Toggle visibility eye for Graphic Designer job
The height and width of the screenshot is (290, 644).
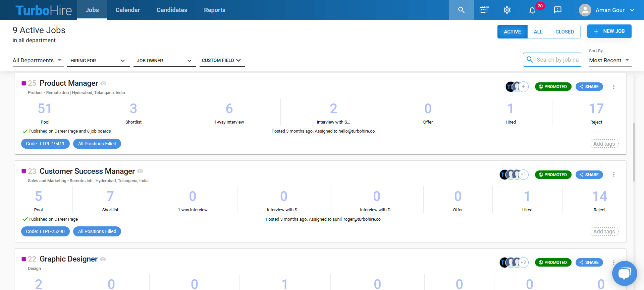pos(103,259)
